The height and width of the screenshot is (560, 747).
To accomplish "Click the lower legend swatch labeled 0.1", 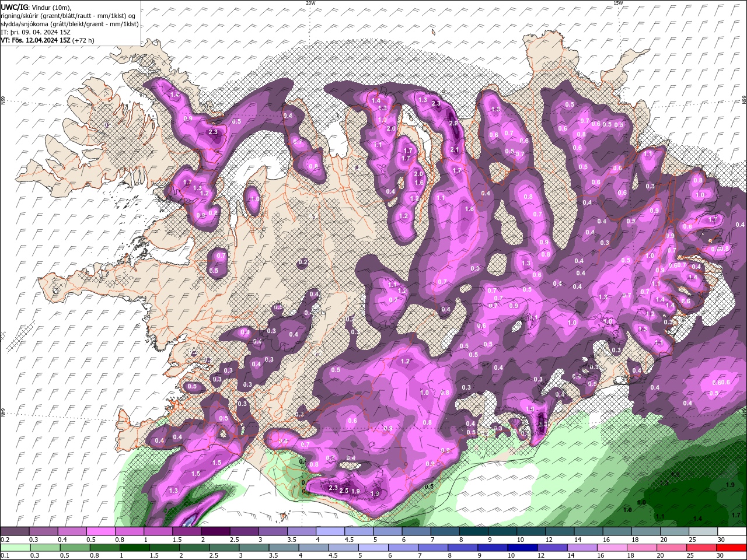I will pyautogui.click(x=15, y=547).
